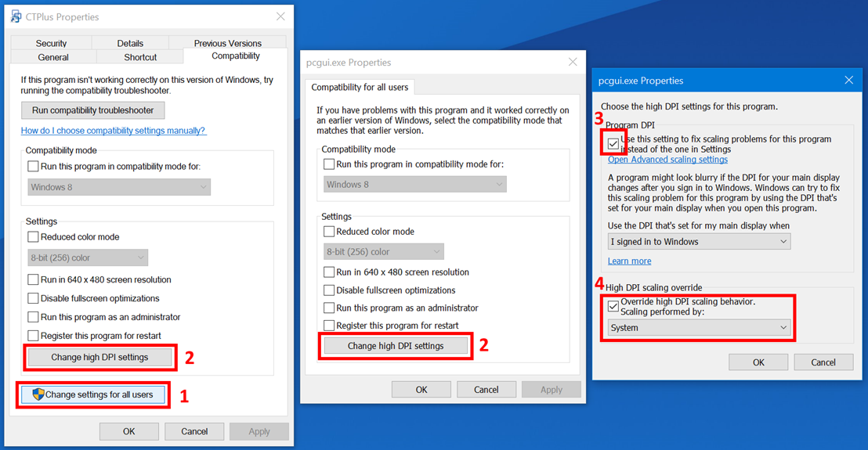This screenshot has width=868, height=450.
Task: Open the Scaling performed by System dropdown
Action: [x=699, y=328]
